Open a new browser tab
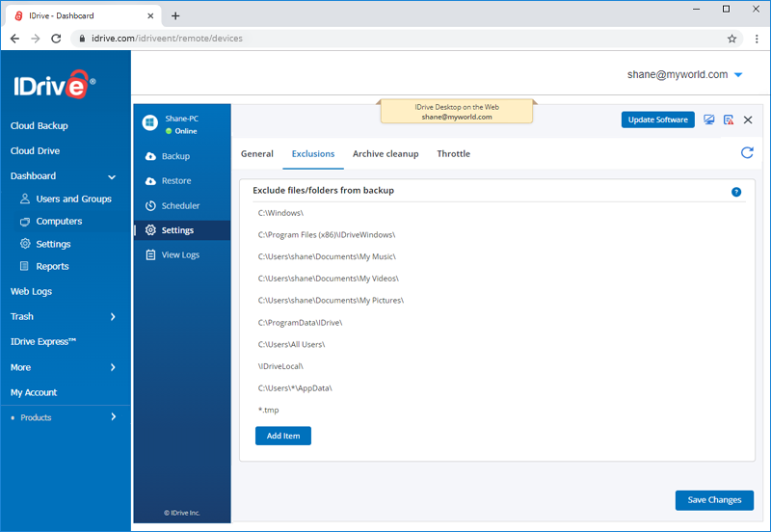Viewport: 771px width, 532px height. pos(175,15)
